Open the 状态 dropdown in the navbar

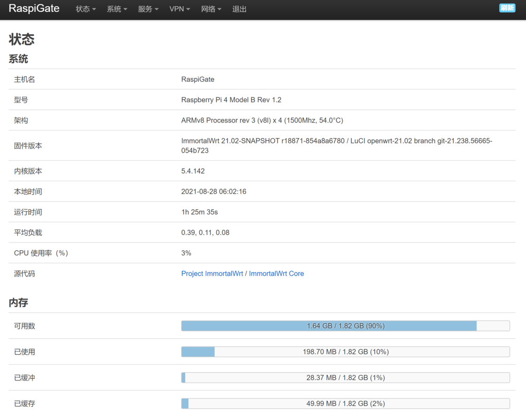pyautogui.click(x=85, y=9)
